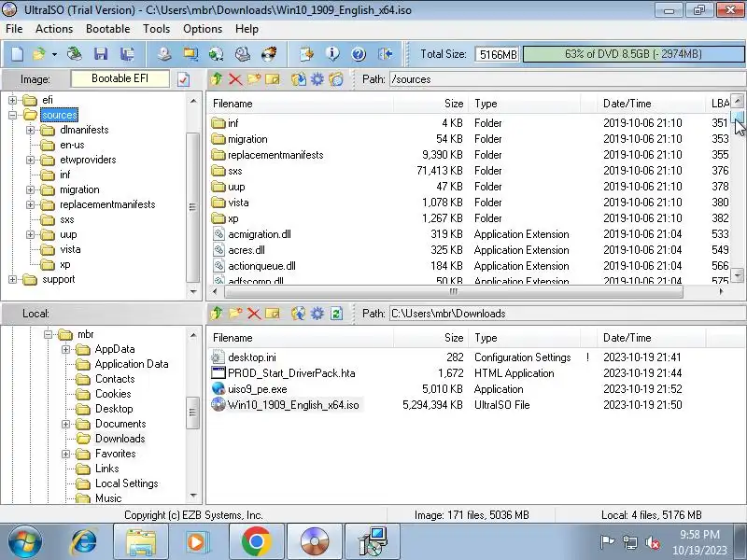Open the Help menu
This screenshot has width=747, height=560.
[247, 29]
